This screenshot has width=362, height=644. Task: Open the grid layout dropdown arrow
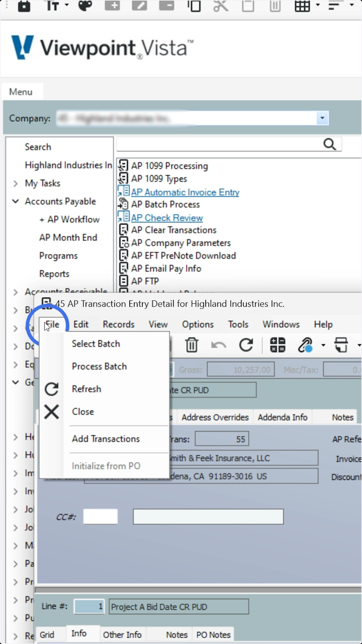point(318,5)
